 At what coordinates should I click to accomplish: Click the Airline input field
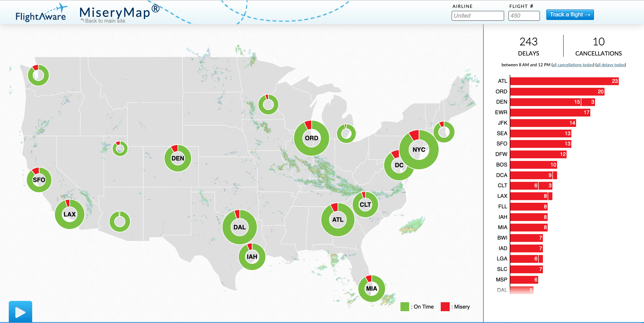[478, 16]
